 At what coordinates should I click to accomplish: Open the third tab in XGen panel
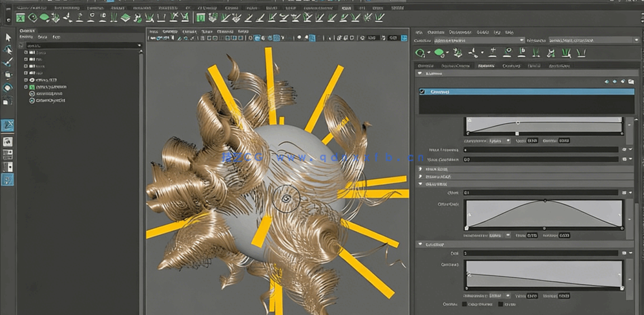tap(484, 65)
